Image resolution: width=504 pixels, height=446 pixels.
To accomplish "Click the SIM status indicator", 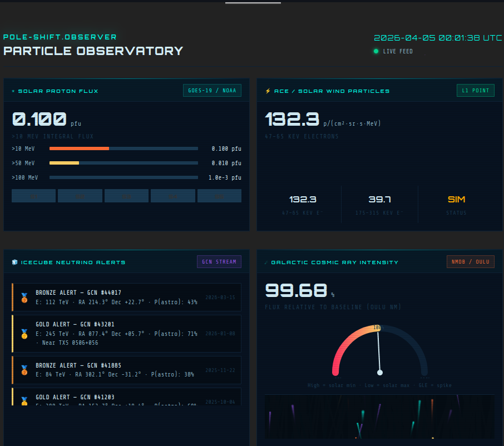I will pos(456,200).
